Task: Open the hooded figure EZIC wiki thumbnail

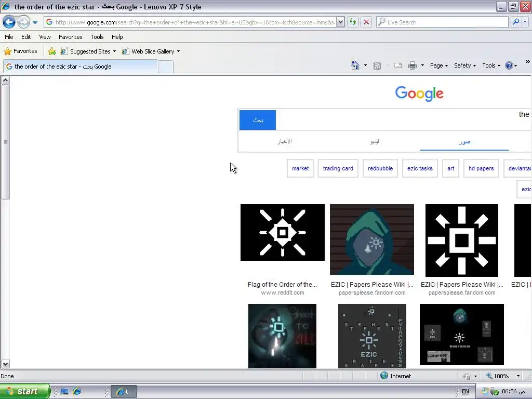Action: 372,239
